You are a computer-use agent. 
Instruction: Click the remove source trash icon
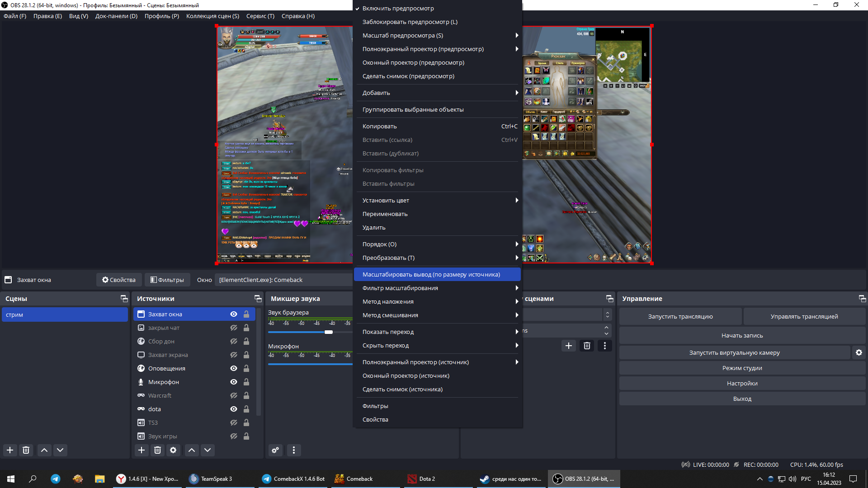coord(157,450)
